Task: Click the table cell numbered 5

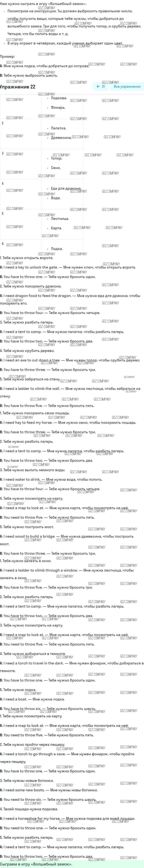Action: tap(21, 224)
